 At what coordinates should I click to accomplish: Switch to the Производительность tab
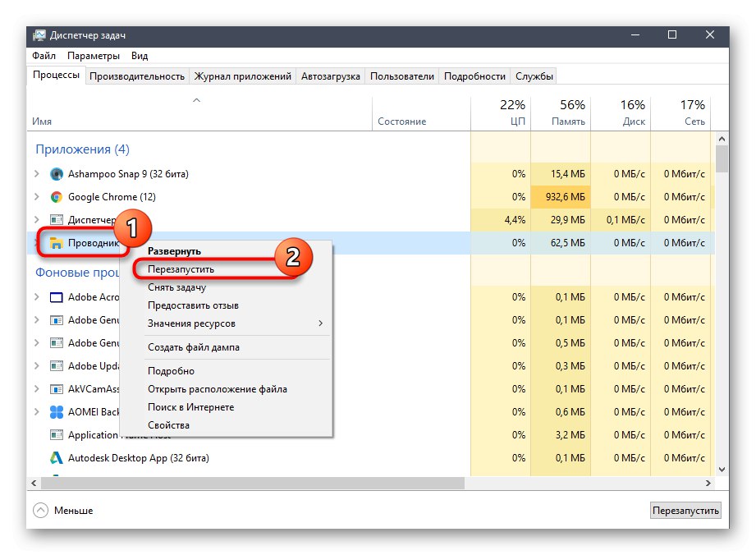(x=137, y=76)
